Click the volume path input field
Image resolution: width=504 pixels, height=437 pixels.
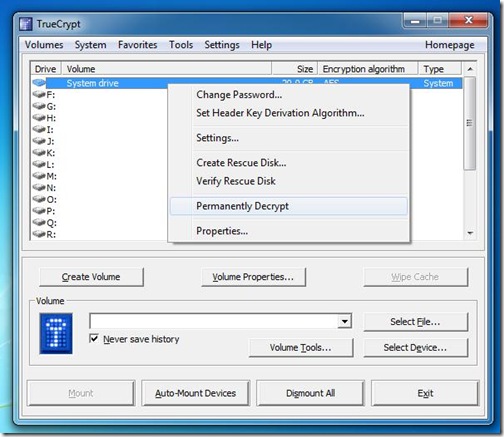coord(214,321)
